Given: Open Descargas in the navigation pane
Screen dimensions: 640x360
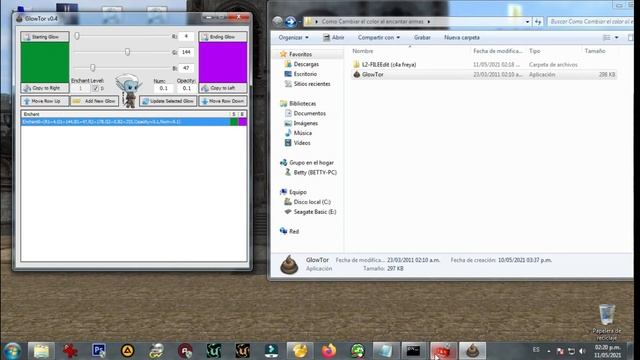Looking at the screenshot, I should (x=306, y=64).
